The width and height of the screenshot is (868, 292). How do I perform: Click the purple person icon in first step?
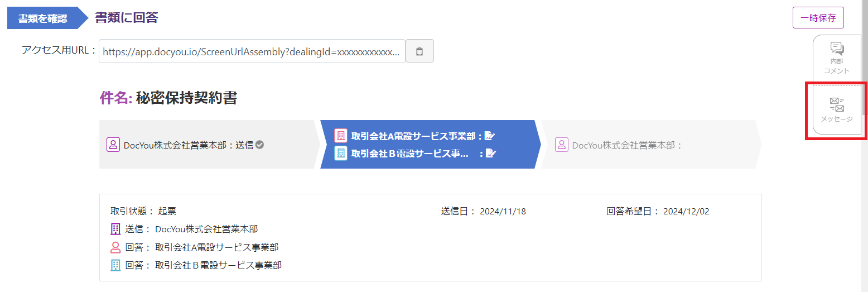click(x=113, y=145)
